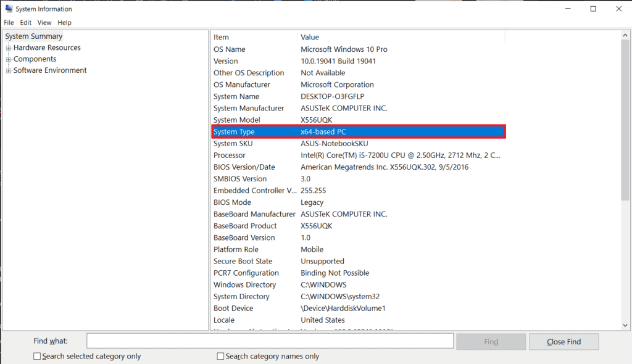Screen dimensions: 632x364
Task: Expand the Software Environment tree node
Action: [x=9, y=71]
